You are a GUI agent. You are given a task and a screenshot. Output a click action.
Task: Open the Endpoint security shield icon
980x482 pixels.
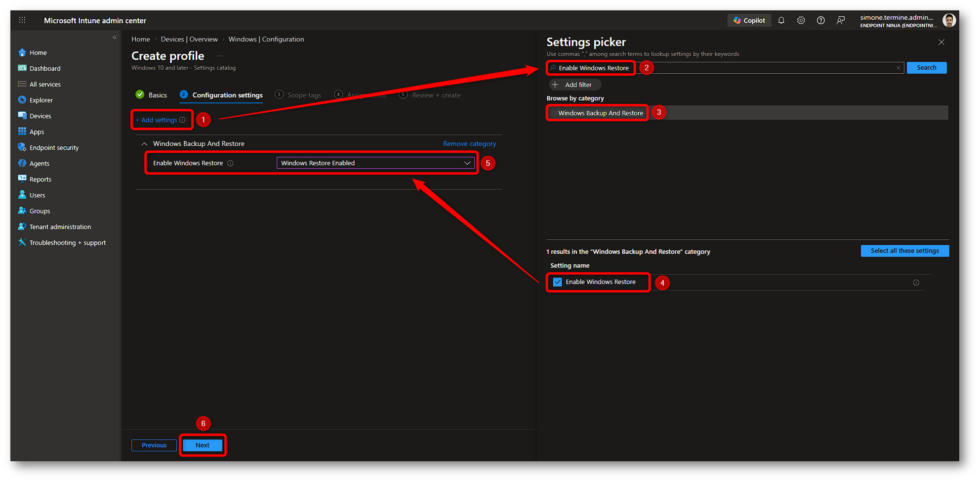point(22,147)
